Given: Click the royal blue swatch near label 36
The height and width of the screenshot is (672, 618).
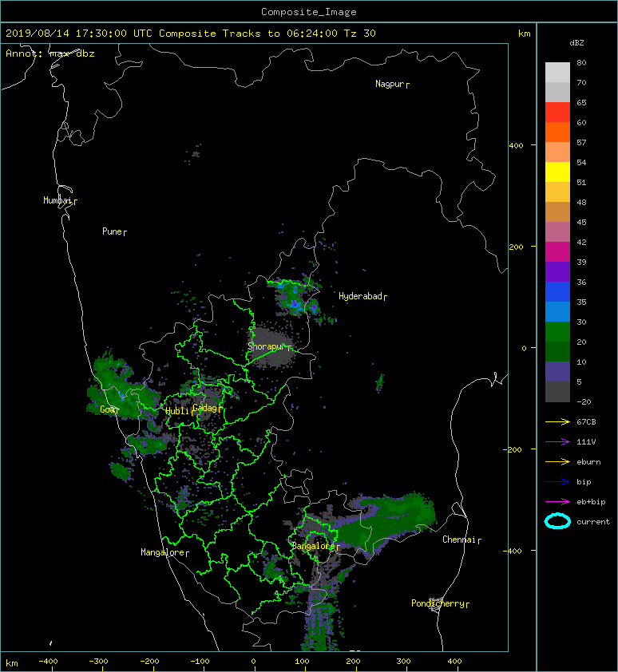Looking at the screenshot, I should [x=557, y=292].
